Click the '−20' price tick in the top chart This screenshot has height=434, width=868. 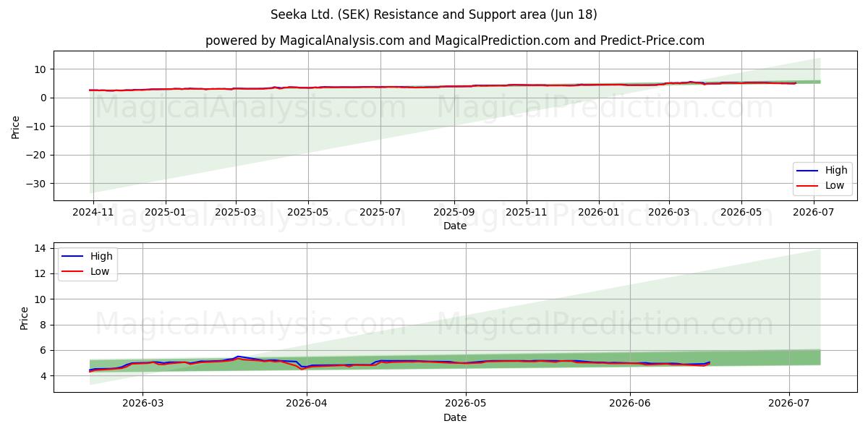tap(38, 155)
